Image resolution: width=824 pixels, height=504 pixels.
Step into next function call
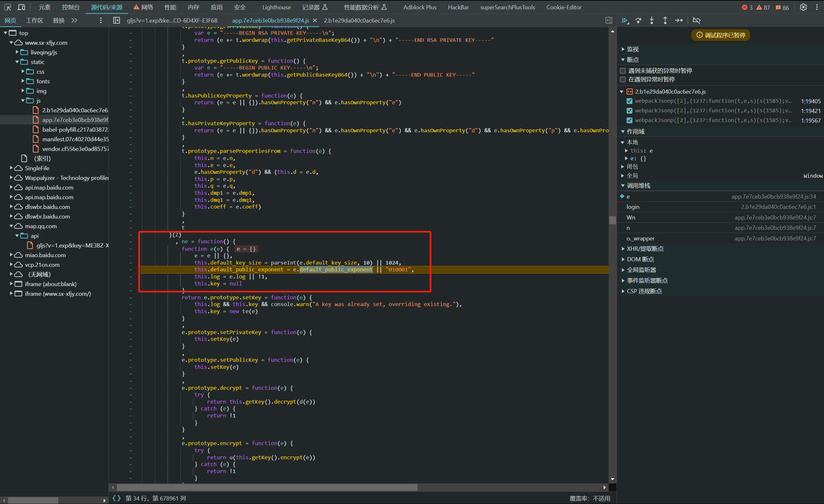click(x=652, y=20)
